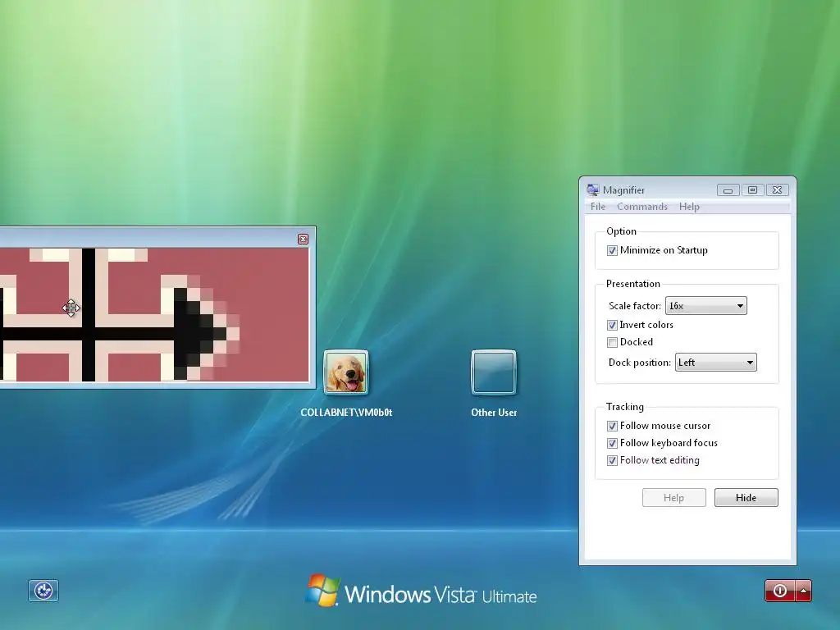This screenshot has width=840, height=630.
Task: Toggle Follow text editing checkbox
Action: [612, 460]
